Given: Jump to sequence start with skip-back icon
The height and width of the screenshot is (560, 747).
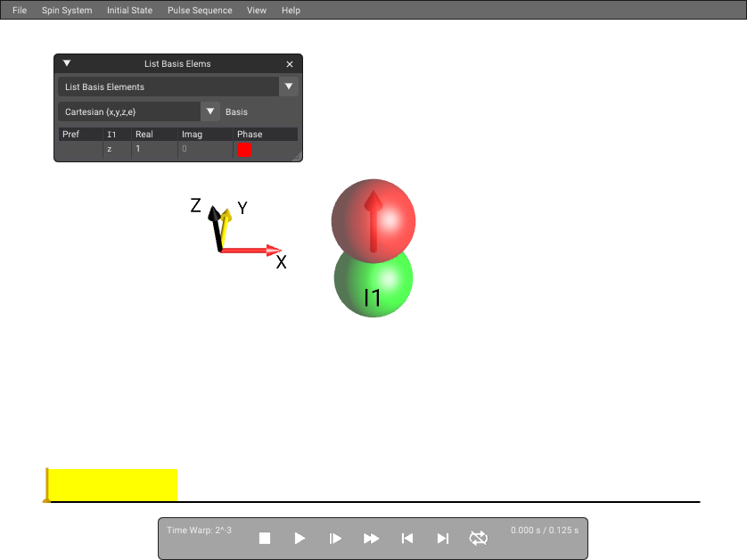Looking at the screenshot, I should point(406,538).
